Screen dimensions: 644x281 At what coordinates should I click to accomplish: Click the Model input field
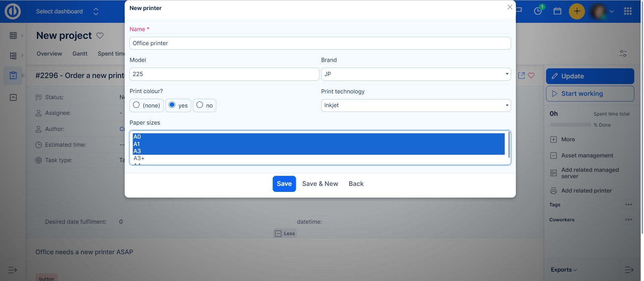pyautogui.click(x=224, y=74)
